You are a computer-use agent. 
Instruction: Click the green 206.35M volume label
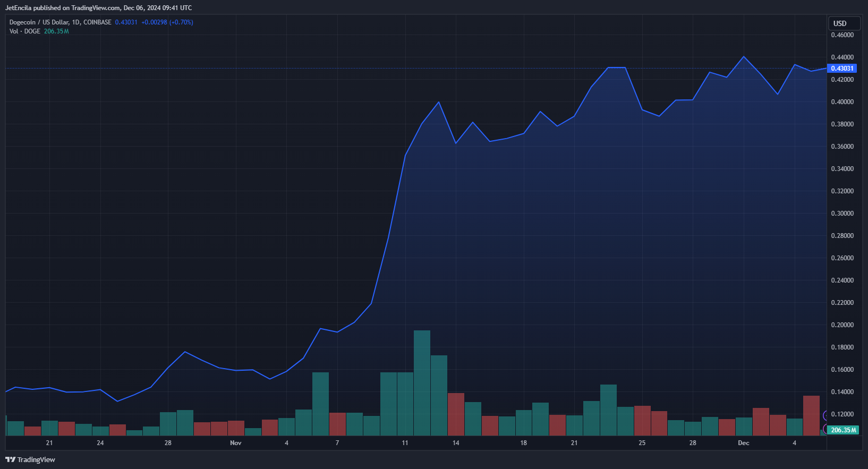point(843,430)
